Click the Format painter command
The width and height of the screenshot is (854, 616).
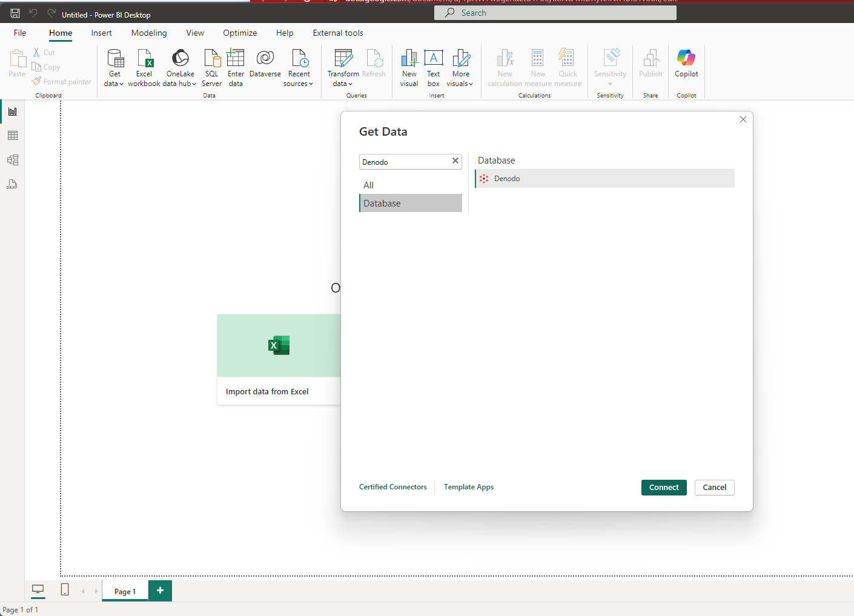pos(62,82)
